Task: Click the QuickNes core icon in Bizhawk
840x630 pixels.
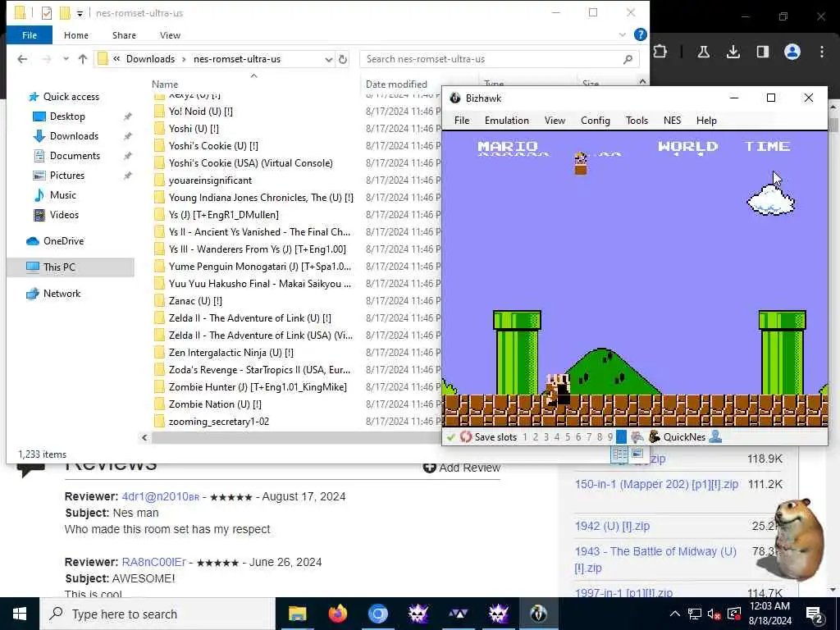Action: click(x=654, y=436)
